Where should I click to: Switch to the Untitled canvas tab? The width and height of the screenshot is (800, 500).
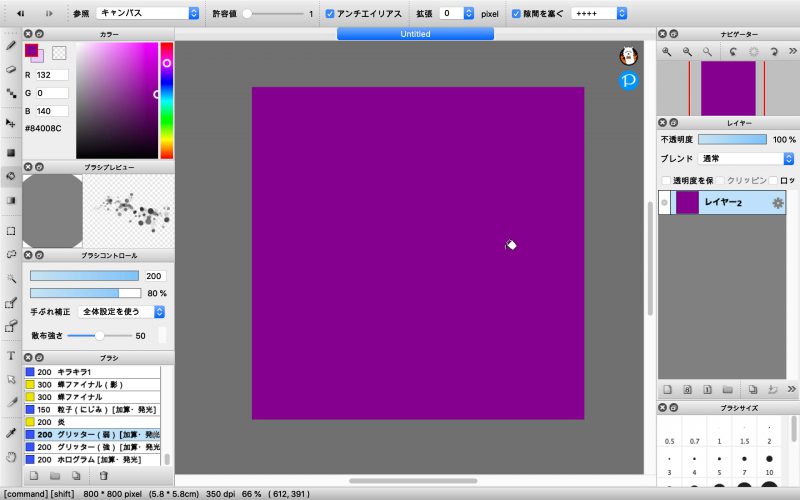click(415, 34)
